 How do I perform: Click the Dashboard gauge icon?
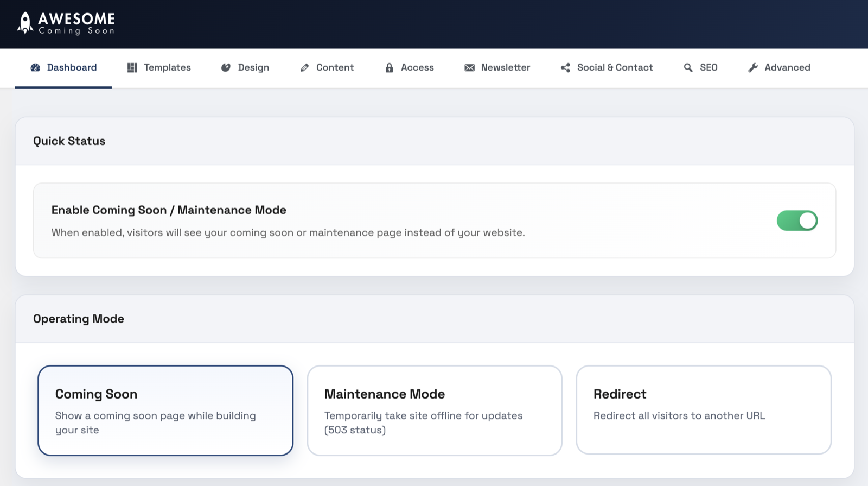pyautogui.click(x=35, y=67)
